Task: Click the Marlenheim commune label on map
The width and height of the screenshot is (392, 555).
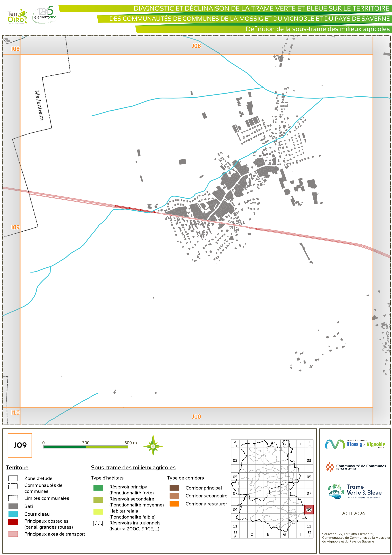Action: [x=39, y=105]
